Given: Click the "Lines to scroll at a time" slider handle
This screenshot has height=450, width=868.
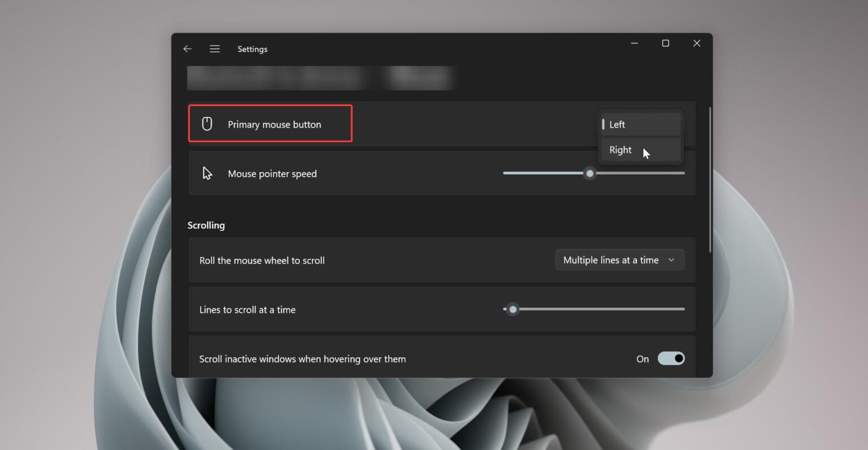Looking at the screenshot, I should pyautogui.click(x=513, y=309).
